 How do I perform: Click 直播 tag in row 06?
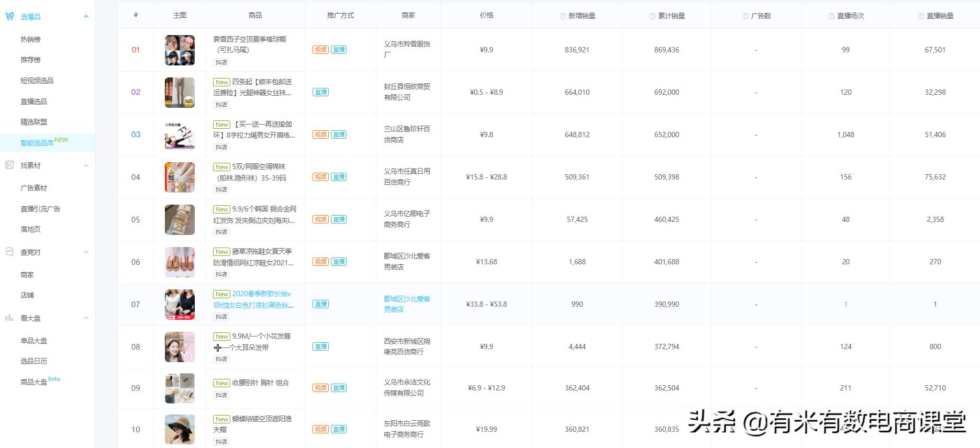[x=339, y=262]
